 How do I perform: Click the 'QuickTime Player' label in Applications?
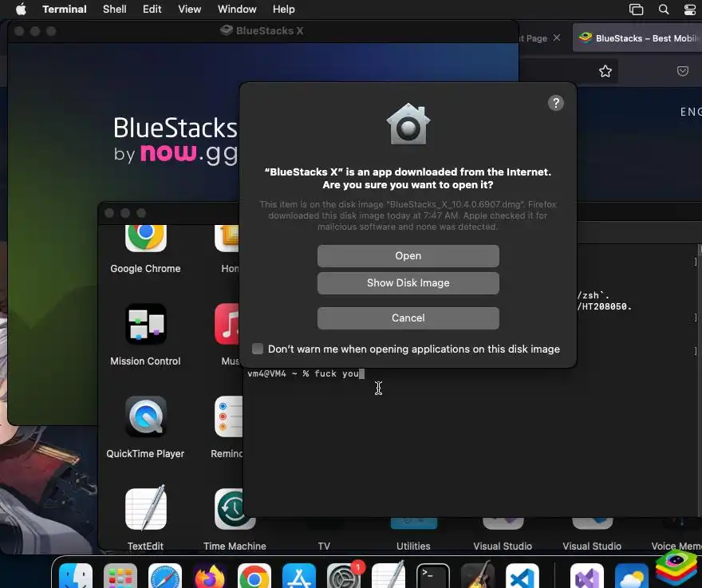click(x=145, y=454)
